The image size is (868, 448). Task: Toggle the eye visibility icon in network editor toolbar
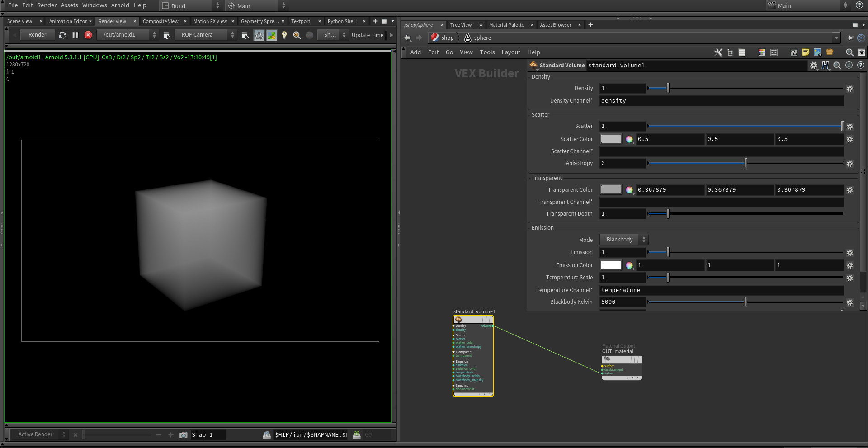pyautogui.click(x=863, y=52)
